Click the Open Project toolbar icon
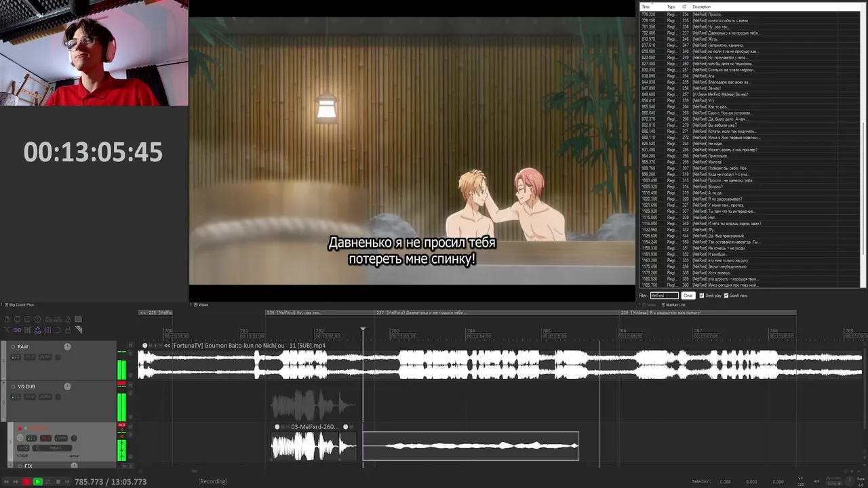Image resolution: width=868 pixels, height=488 pixels. pyautogui.click(x=17, y=319)
